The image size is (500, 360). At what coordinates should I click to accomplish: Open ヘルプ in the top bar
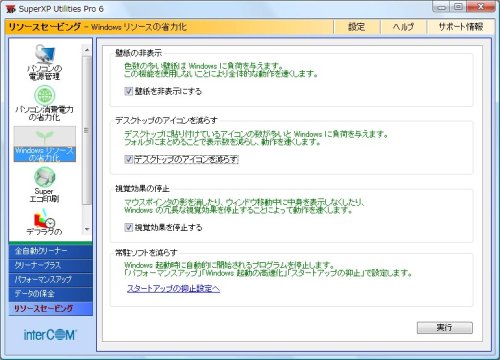[x=403, y=27]
